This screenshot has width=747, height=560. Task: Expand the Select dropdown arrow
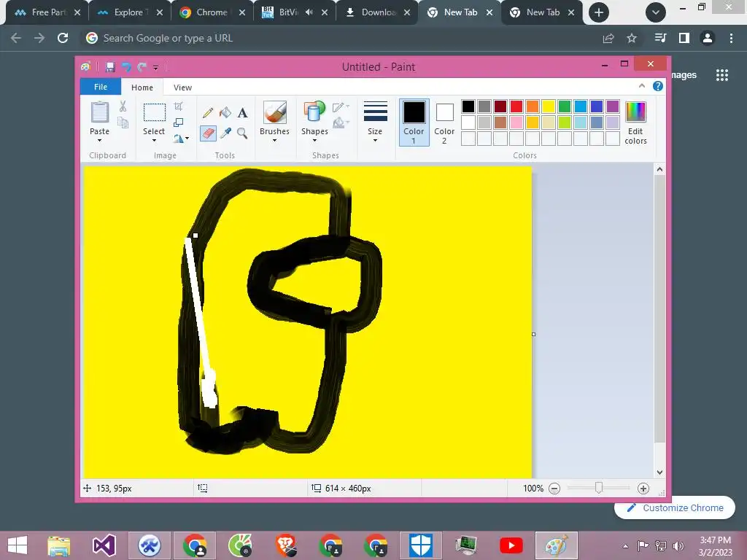pyautogui.click(x=154, y=141)
